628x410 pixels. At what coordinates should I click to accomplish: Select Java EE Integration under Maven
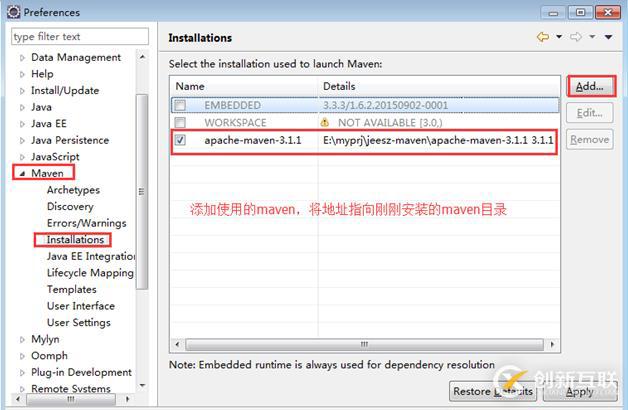click(x=91, y=256)
